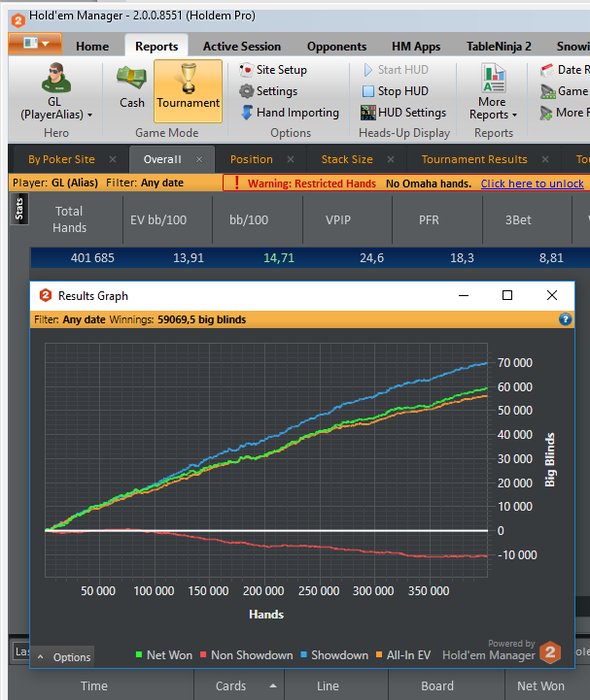590x700 pixels.
Task: Click the Restricted Hands warning icon
Action: pos(237,183)
